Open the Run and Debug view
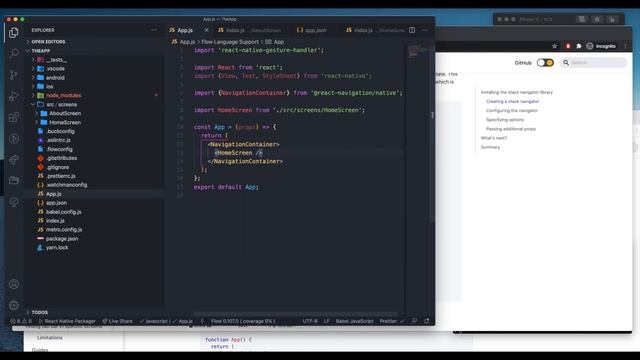640x360 pixels. (14, 96)
